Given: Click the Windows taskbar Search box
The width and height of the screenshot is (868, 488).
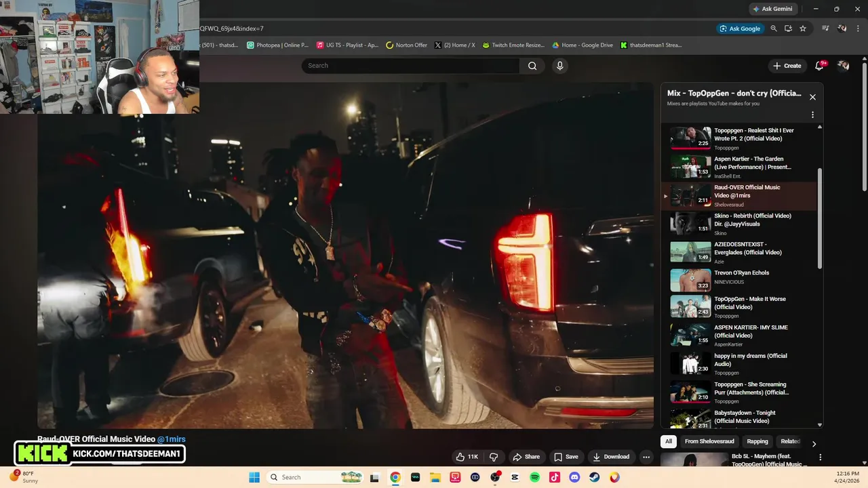Looking at the screenshot, I should click(316, 477).
